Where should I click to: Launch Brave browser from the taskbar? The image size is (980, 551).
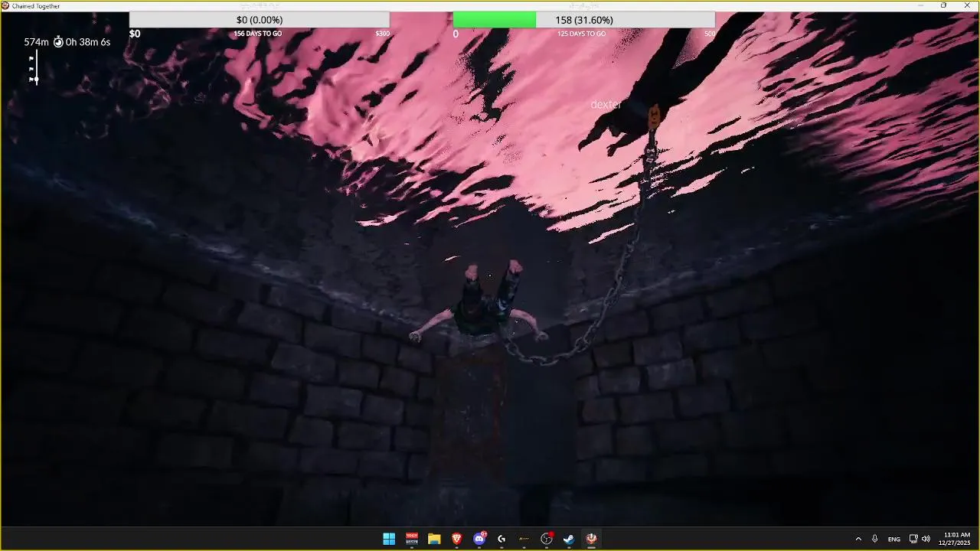[456, 539]
